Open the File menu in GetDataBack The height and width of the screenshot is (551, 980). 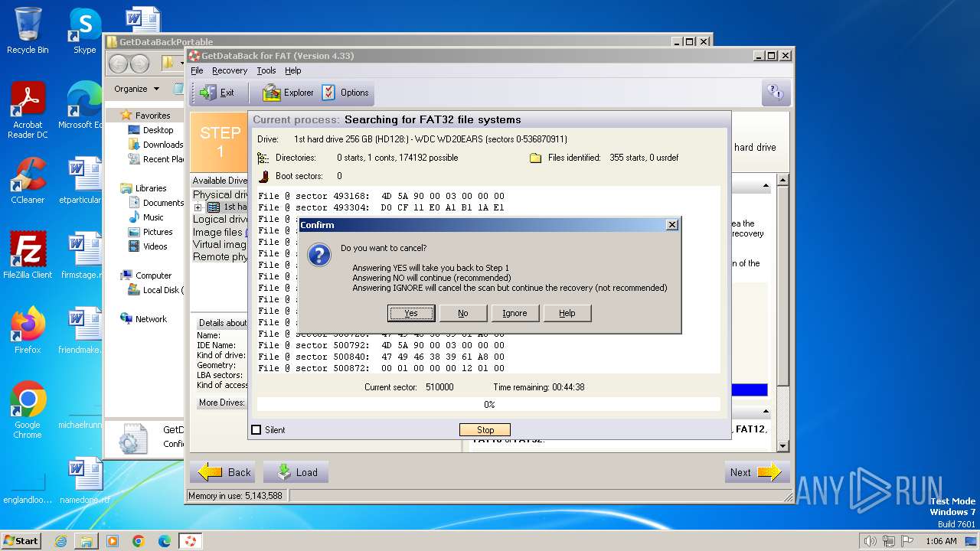197,70
